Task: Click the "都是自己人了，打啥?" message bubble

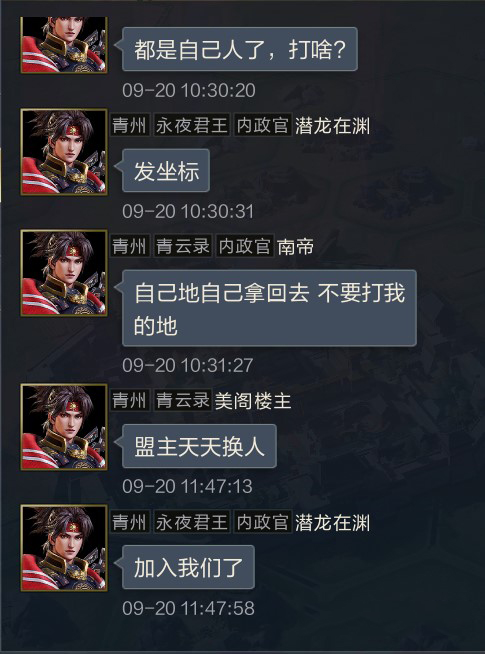Action: tap(240, 49)
